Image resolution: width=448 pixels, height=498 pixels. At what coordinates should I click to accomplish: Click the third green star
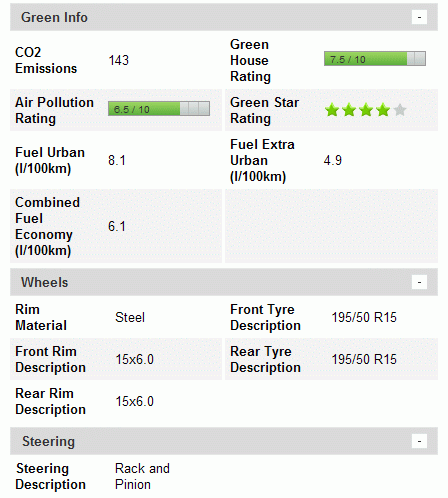[x=366, y=110]
